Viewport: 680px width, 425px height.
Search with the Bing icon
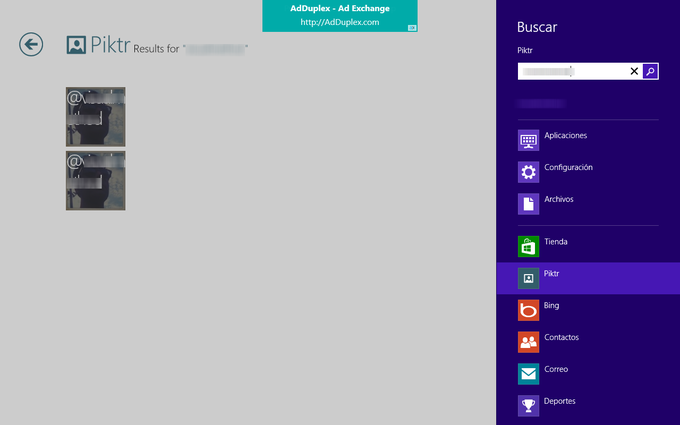(x=528, y=310)
